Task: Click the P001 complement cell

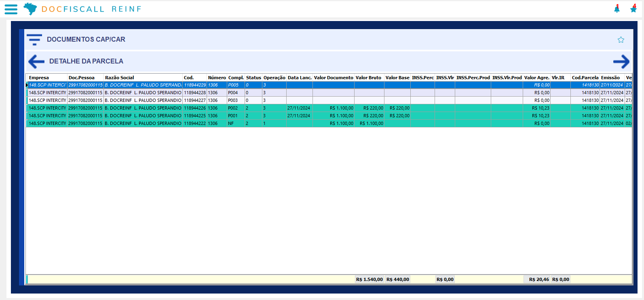Action: click(x=236, y=116)
